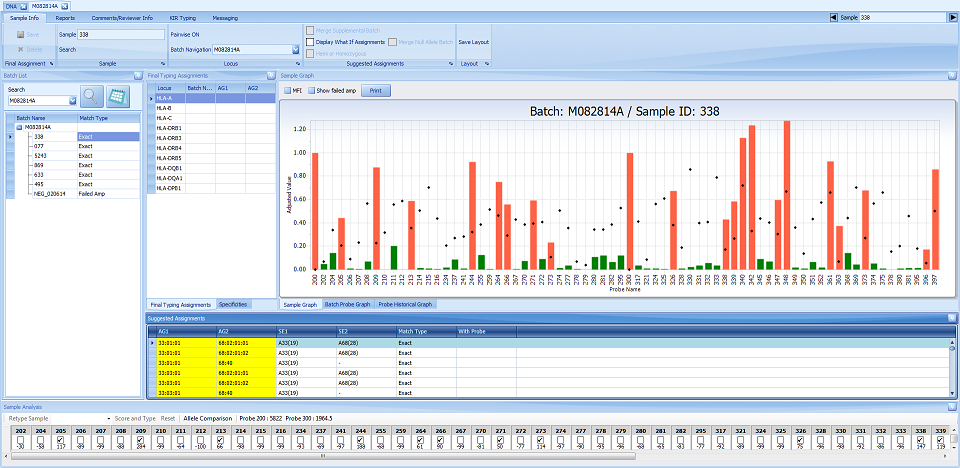Uncheck probe 205 checkbox in Sample Analysis
The width and height of the screenshot is (960, 468).
coord(60,439)
